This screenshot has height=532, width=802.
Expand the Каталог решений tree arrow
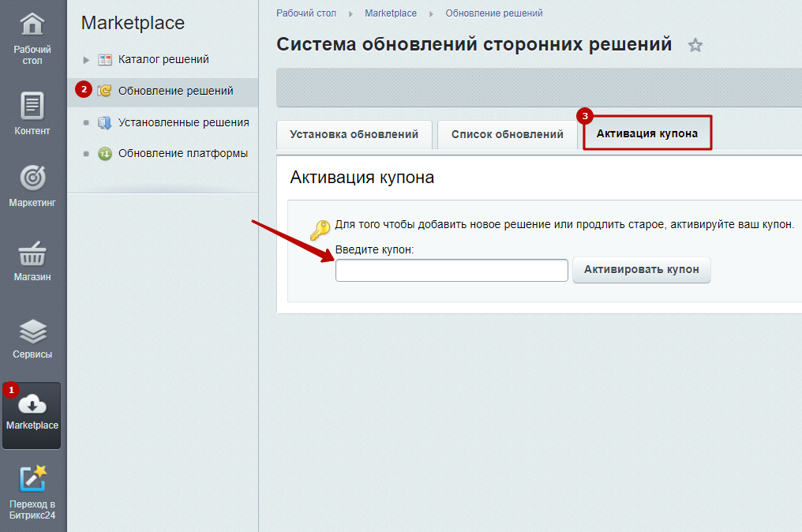[86, 60]
